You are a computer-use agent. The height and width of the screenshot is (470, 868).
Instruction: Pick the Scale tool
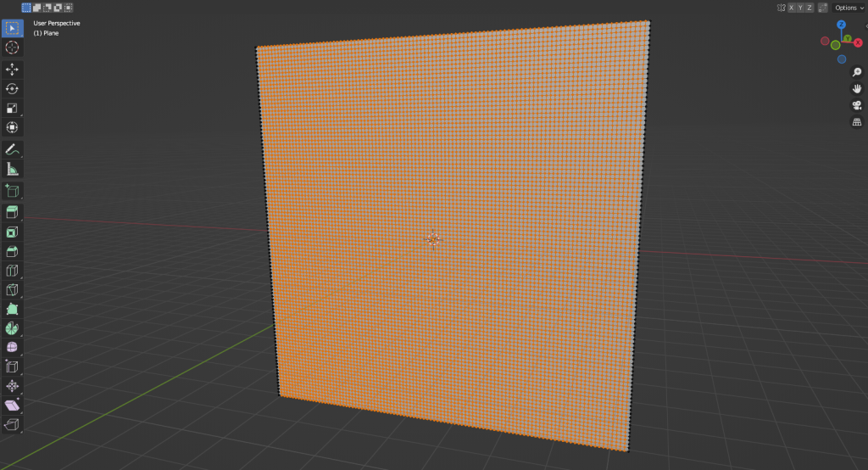[x=12, y=108]
